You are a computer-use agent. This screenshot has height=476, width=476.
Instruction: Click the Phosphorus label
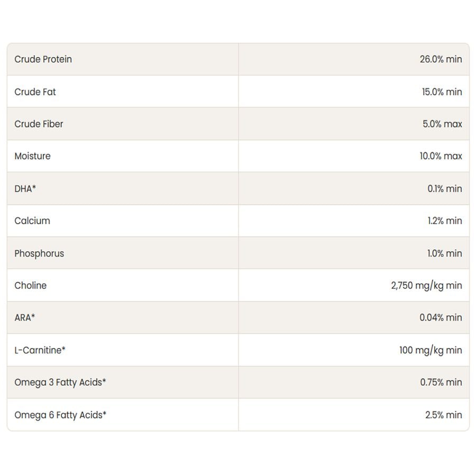(39, 253)
